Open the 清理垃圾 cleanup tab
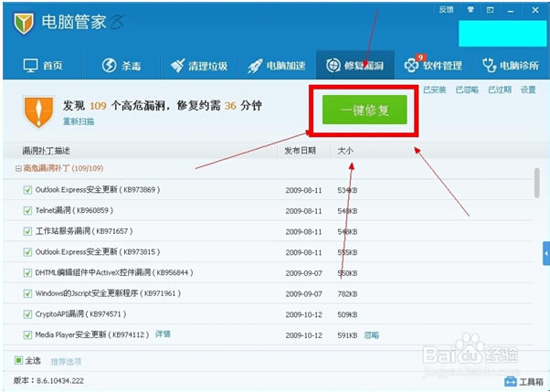The width and height of the screenshot is (550, 392). tap(199, 66)
